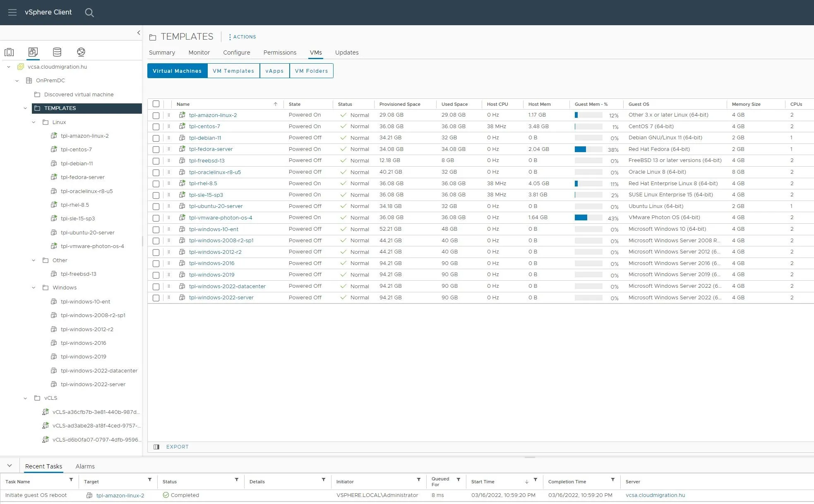Toggle the select-all checkbox in table header
The image size is (814, 504).
click(x=156, y=104)
